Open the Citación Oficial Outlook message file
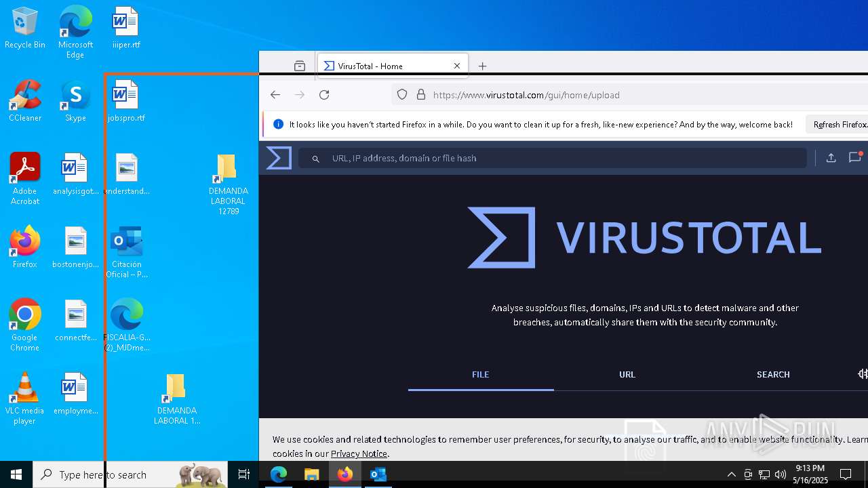The height and width of the screenshot is (488, 868). tap(127, 252)
